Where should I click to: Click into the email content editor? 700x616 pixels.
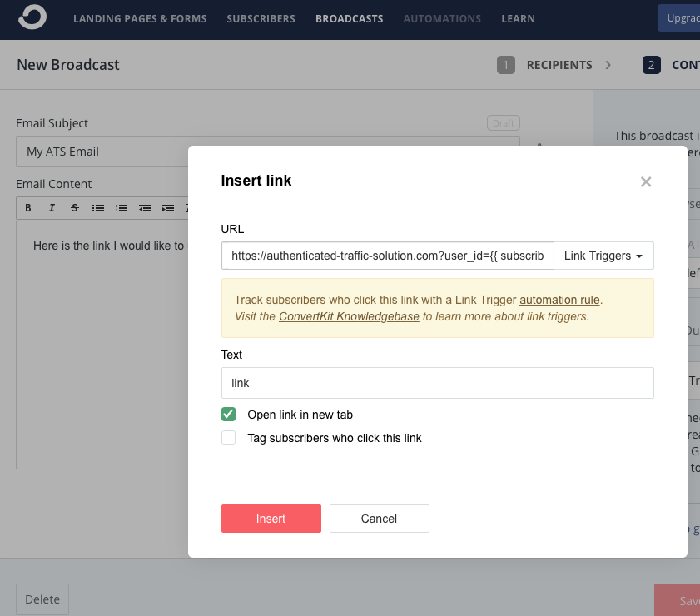tap(102, 344)
